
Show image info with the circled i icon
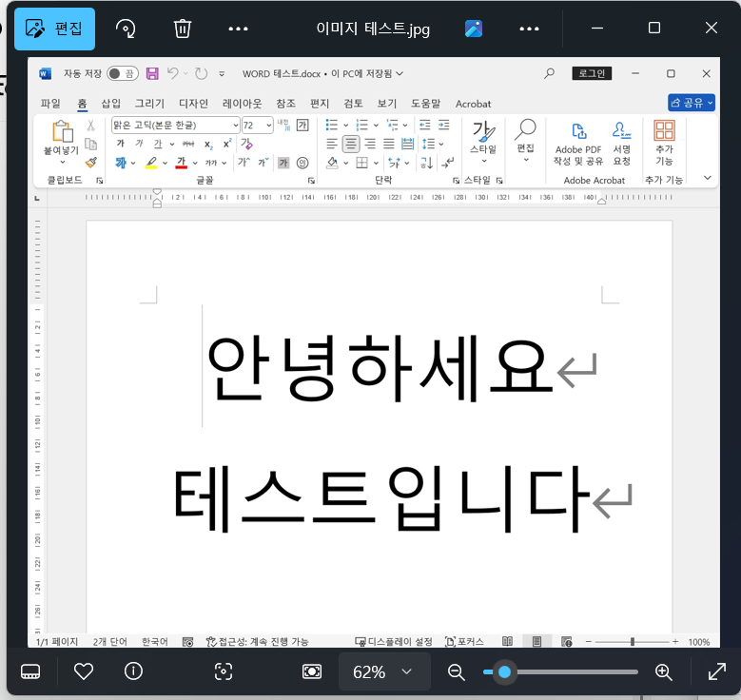click(x=133, y=671)
